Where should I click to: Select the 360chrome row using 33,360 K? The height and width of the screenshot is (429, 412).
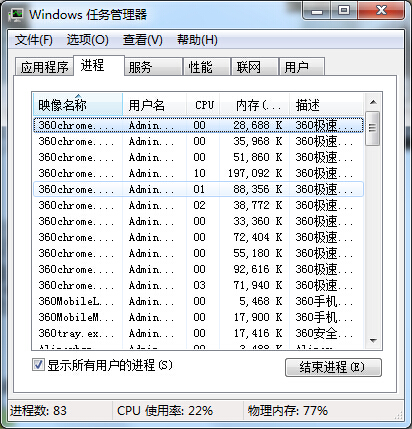(198, 221)
